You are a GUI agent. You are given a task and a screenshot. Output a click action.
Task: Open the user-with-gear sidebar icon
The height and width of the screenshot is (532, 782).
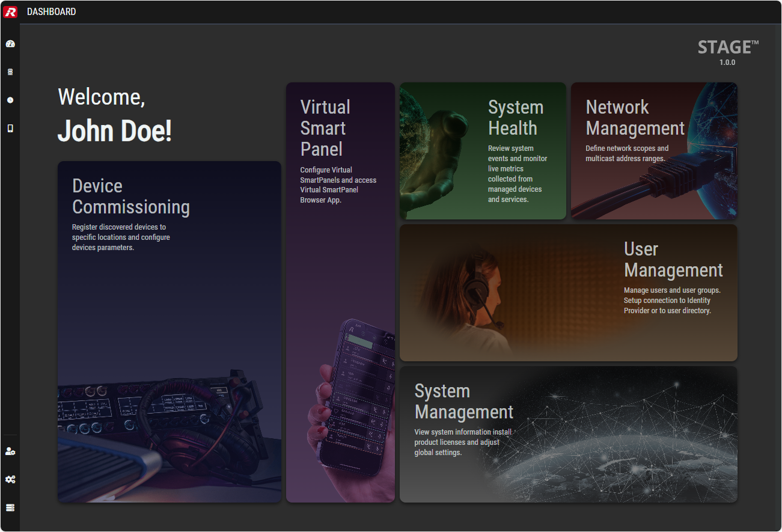tap(10, 451)
